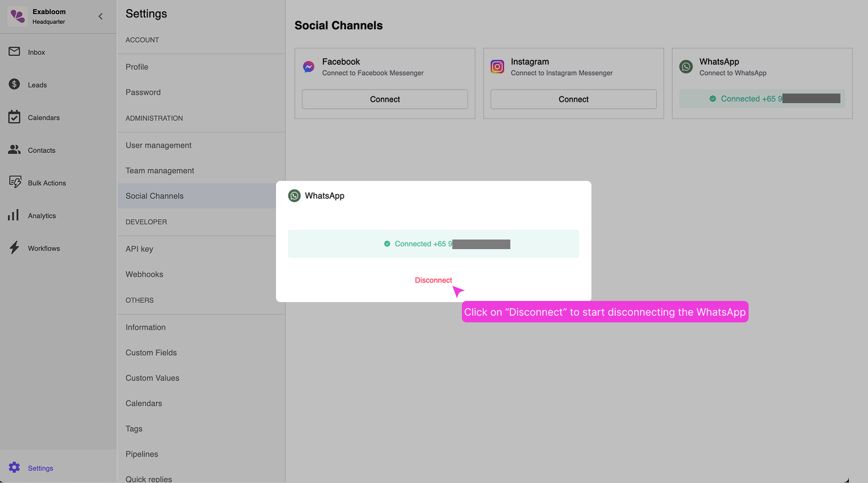Screen dimensions: 868x483
Task: Click Disconnect in the WhatsApp dialog
Action: tap(433, 280)
